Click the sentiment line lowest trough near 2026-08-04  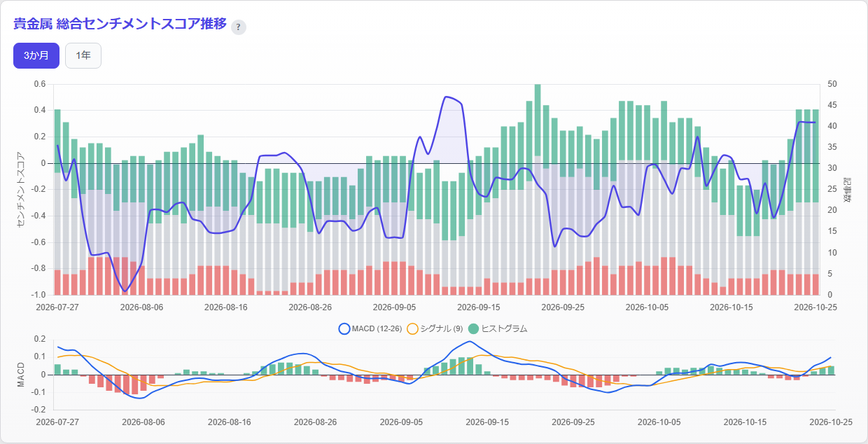tap(125, 291)
